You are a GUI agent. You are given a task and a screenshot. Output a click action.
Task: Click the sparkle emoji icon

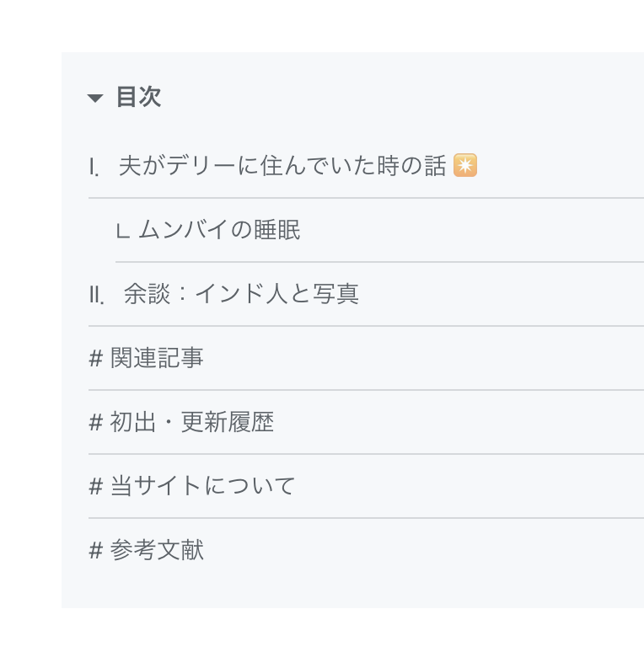click(x=465, y=165)
